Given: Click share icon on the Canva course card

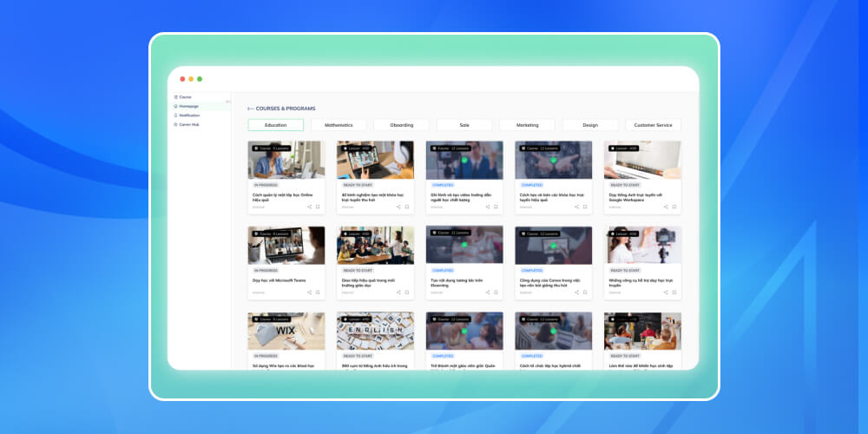Looking at the screenshot, I should [x=576, y=293].
